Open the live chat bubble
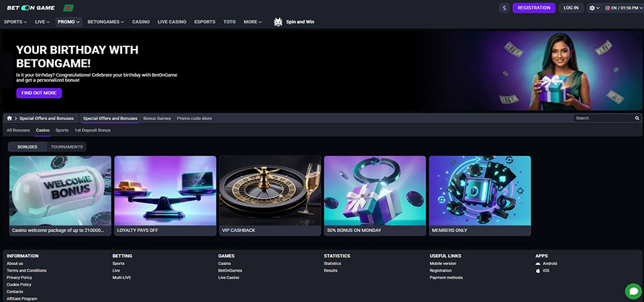Image resolution: width=644 pixels, height=302 pixels. click(x=633, y=291)
